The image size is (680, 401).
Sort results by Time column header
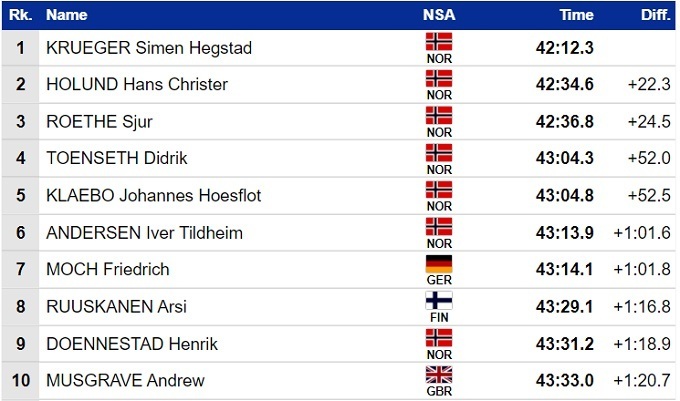[x=576, y=15]
